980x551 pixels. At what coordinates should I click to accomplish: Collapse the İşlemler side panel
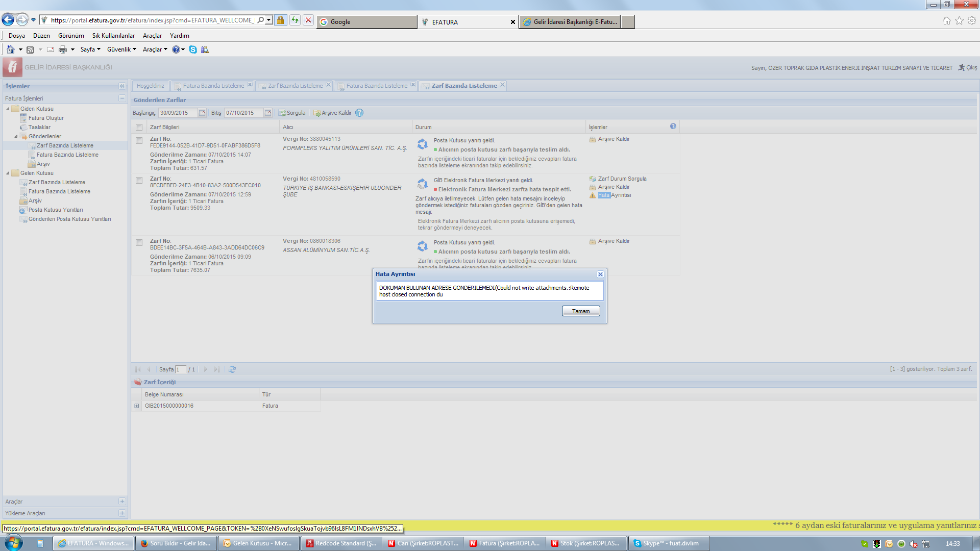122,86
